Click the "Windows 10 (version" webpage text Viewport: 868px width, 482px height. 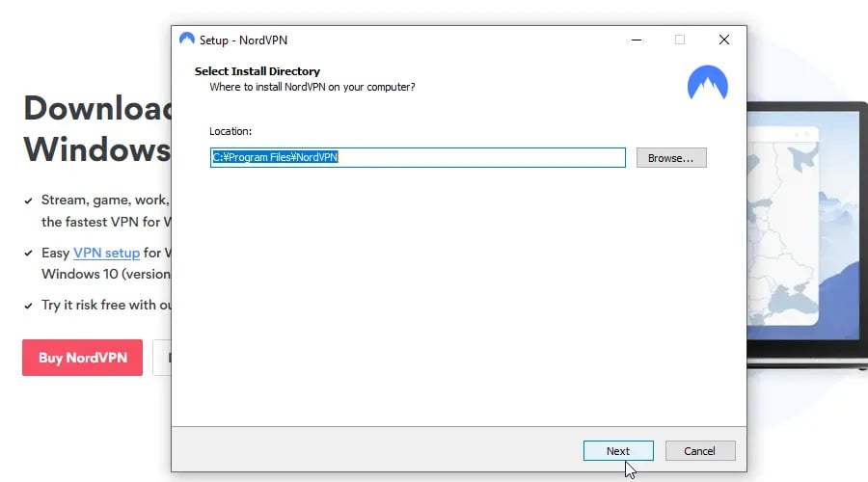pyautogui.click(x=106, y=275)
